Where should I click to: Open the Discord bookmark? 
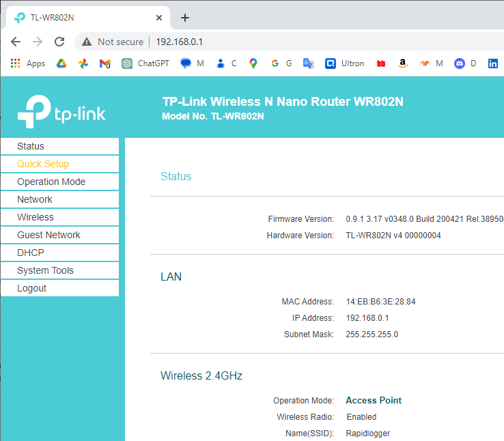point(465,63)
